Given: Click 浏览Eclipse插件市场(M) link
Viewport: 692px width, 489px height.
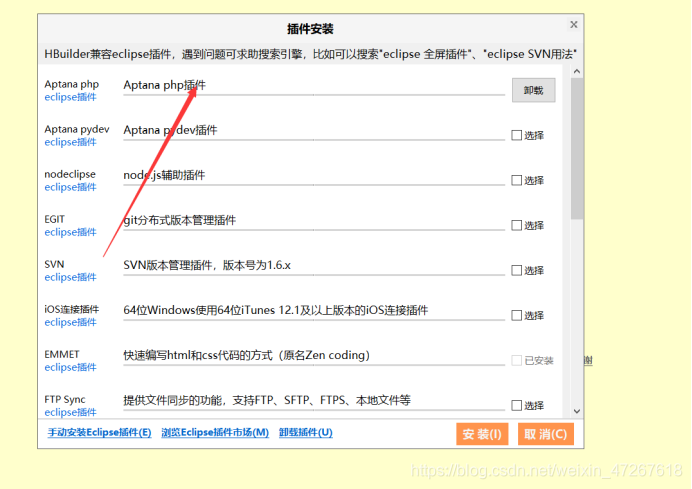Looking at the screenshot, I should [215, 433].
